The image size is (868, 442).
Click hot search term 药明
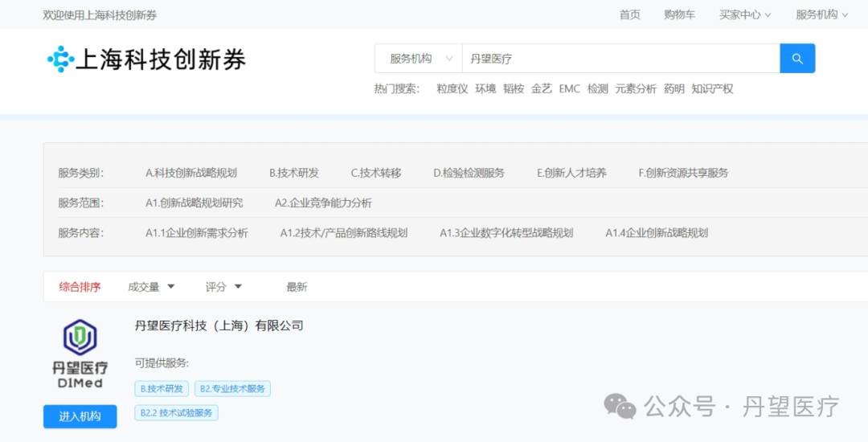tap(674, 89)
